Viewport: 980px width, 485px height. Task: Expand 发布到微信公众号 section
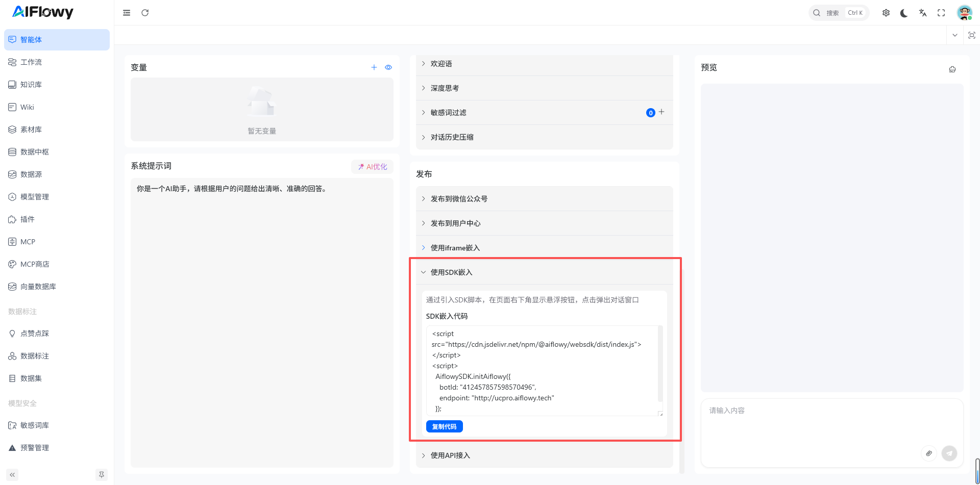[544, 199]
